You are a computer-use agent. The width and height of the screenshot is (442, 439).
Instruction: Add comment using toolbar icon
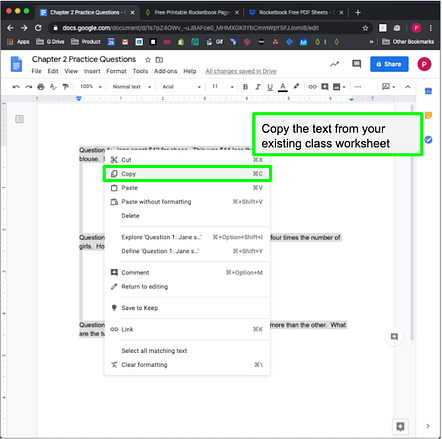tap(325, 87)
